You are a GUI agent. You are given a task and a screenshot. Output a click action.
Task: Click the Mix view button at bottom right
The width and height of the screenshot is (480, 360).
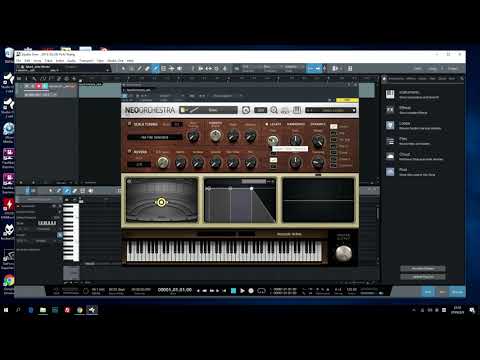[442, 292]
